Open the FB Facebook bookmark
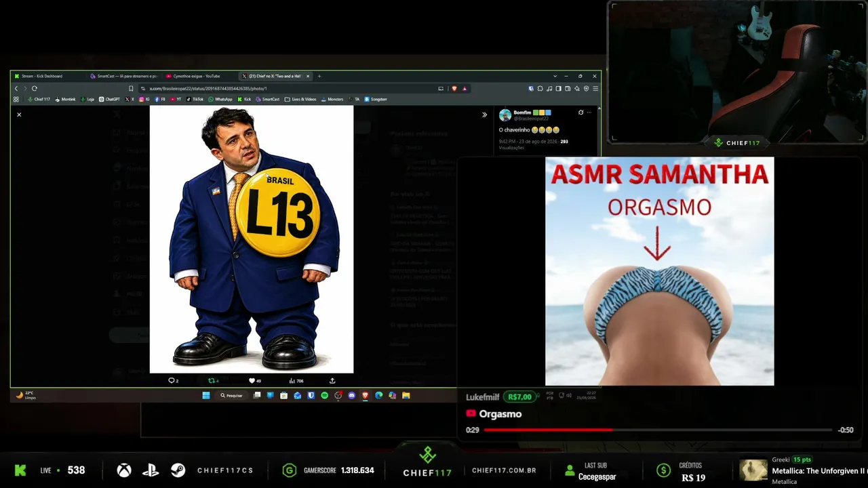 point(160,99)
